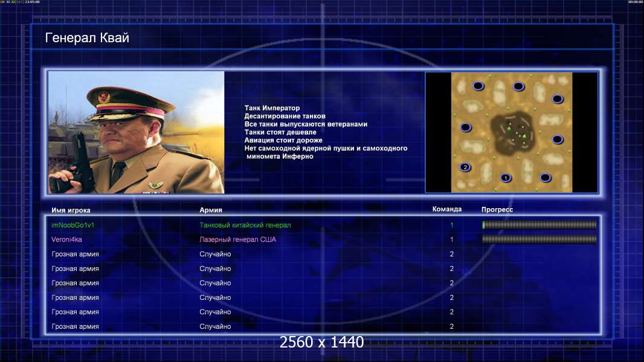The width and height of the screenshot is (644, 362).
Task: Select the Veroni4ka player name
Action: (x=66, y=240)
